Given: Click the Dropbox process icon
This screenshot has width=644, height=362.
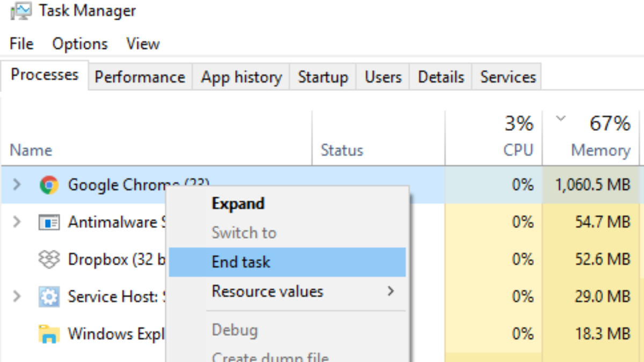Looking at the screenshot, I should [49, 260].
